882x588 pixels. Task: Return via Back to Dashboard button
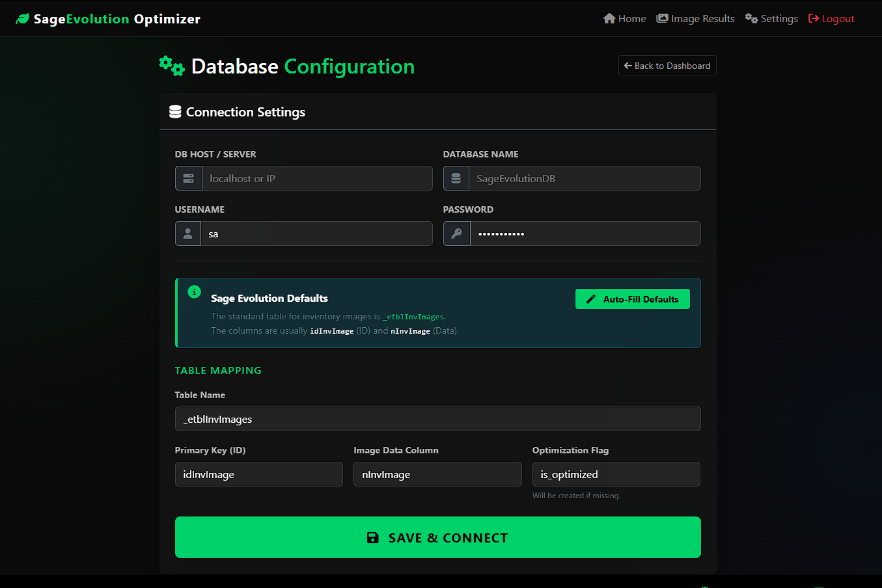click(667, 66)
